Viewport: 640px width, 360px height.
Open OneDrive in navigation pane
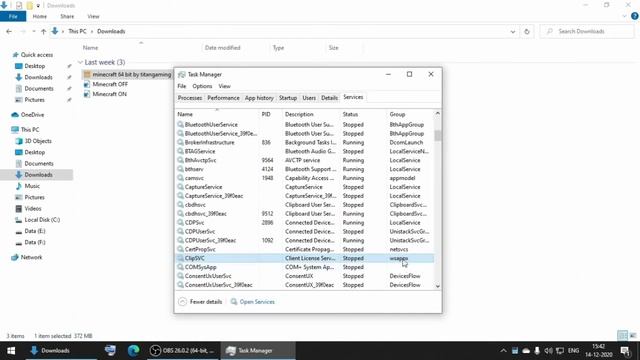click(x=28, y=115)
